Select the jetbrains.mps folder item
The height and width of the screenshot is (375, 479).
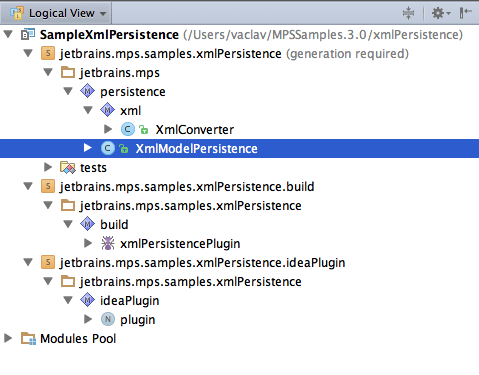[x=120, y=73]
